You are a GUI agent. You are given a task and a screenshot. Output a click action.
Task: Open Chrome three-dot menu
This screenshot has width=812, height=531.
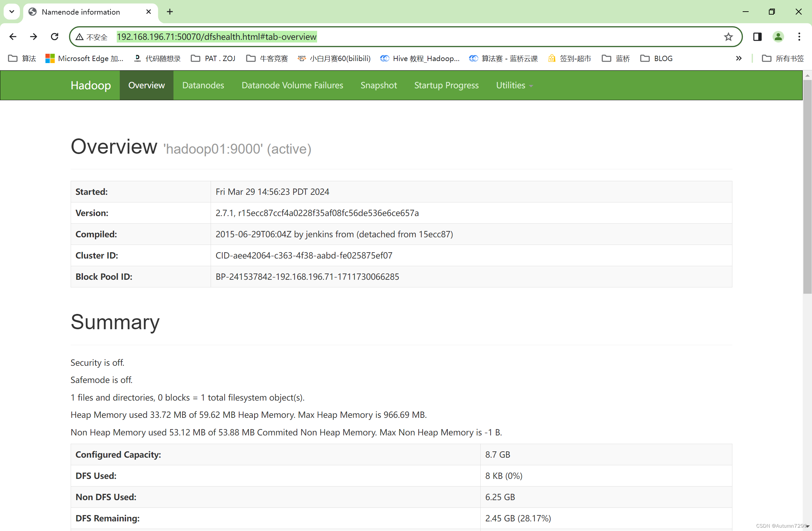pyautogui.click(x=799, y=37)
